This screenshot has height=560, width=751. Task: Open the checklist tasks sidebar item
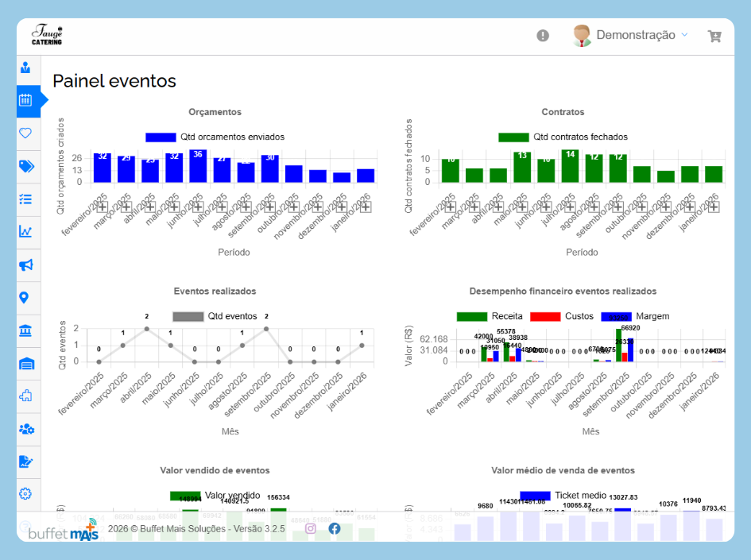(25, 199)
